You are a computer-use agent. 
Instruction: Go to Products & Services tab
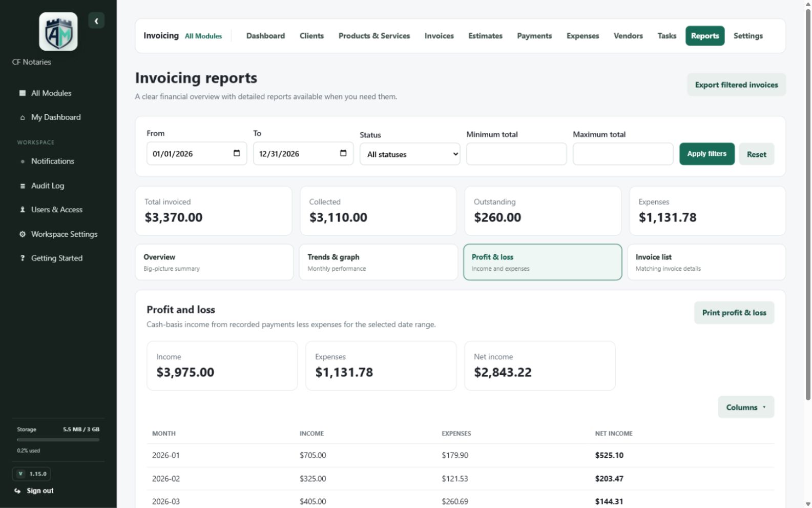374,36
